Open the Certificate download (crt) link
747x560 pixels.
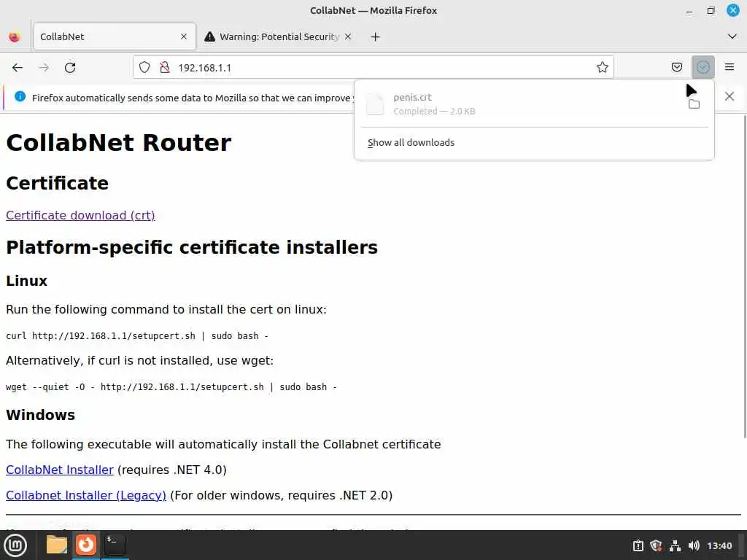(x=80, y=215)
